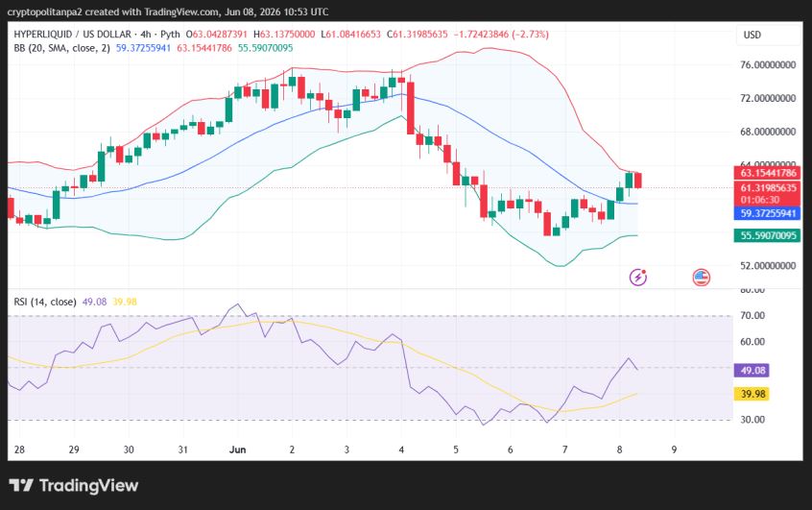Click the HYPERLIQUID / US DOLLAR symbol title

click(73, 35)
